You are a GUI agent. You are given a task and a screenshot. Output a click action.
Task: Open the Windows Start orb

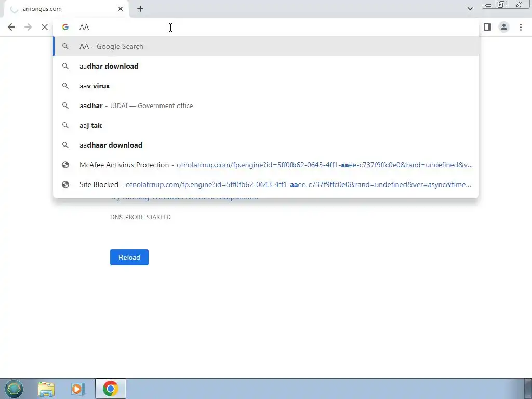[14, 389]
